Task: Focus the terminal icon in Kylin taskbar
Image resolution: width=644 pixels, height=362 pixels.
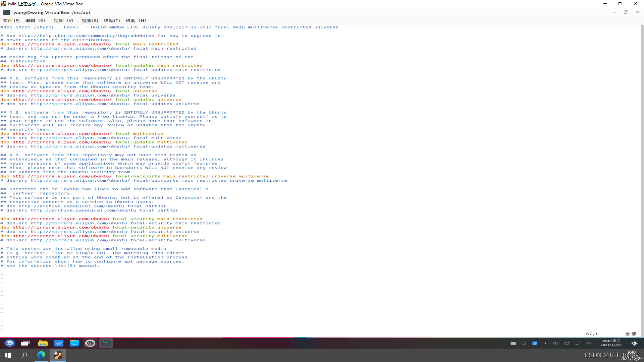Action: tap(106, 343)
